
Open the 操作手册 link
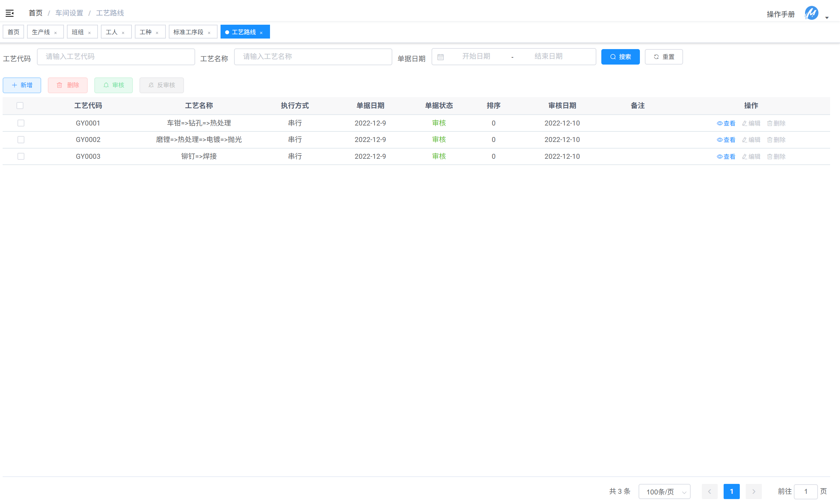point(781,14)
